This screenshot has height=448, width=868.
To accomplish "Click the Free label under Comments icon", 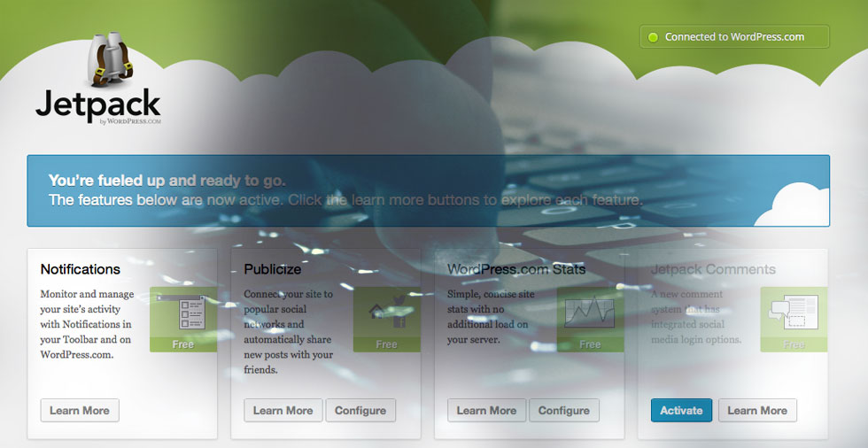I will (794, 344).
